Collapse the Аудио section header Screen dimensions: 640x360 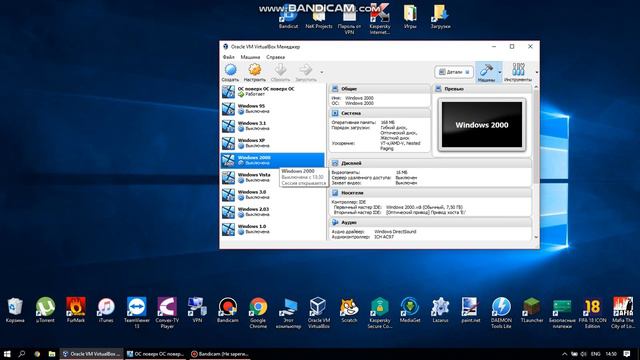point(430,222)
